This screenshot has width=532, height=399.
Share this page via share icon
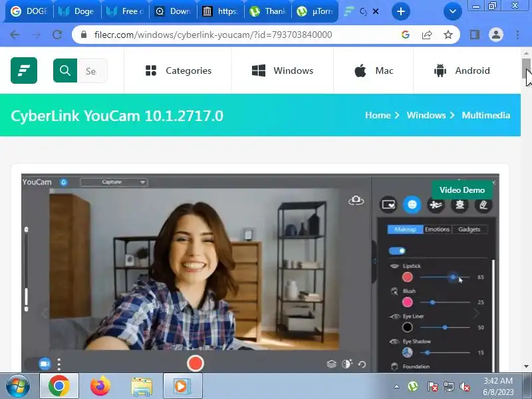pyautogui.click(x=427, y=35)
